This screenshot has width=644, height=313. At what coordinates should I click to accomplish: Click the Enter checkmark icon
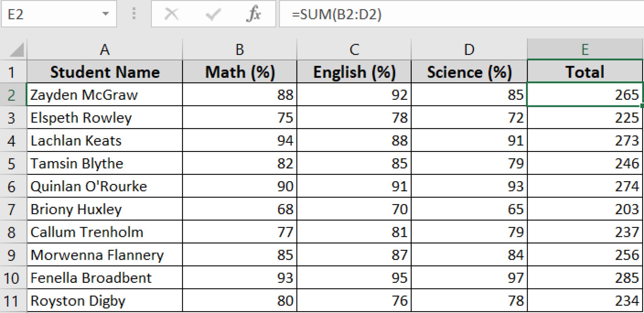coord(213,14)
